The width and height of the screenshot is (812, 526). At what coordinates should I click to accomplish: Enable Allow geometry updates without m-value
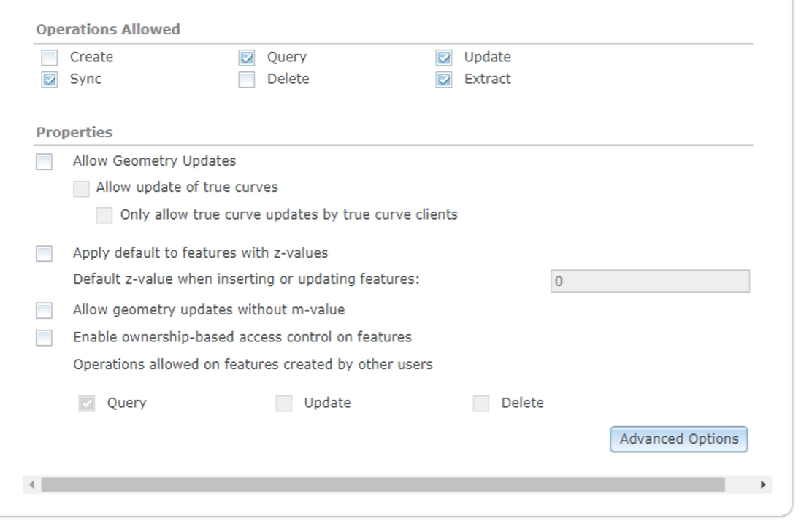[45, 309]
